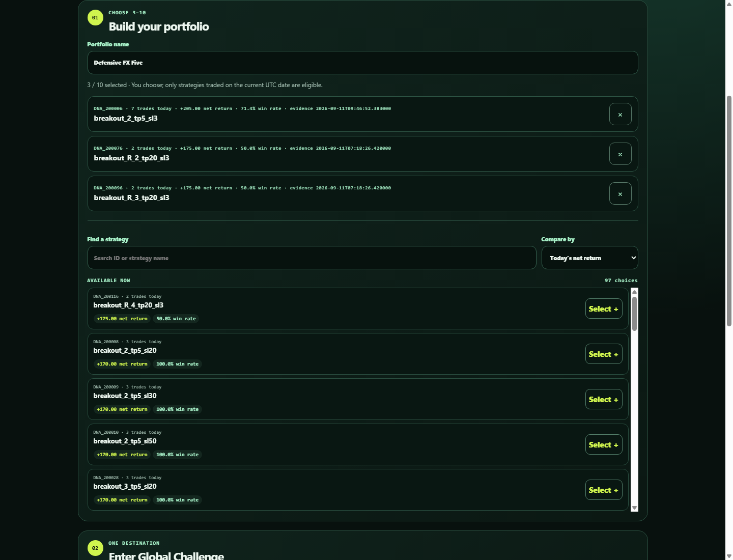Click the AVAILABLE NOW label
733x560 pixels.
pos(108,281)
